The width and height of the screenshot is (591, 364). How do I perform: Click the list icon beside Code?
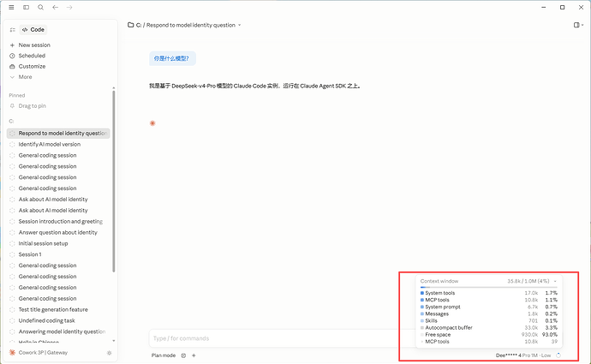tap(13, 30)
